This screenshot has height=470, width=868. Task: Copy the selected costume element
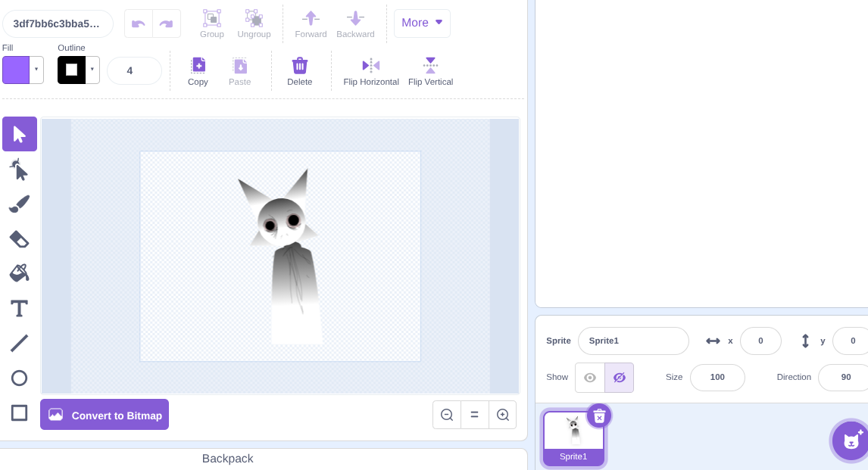(x=198, y=72)
